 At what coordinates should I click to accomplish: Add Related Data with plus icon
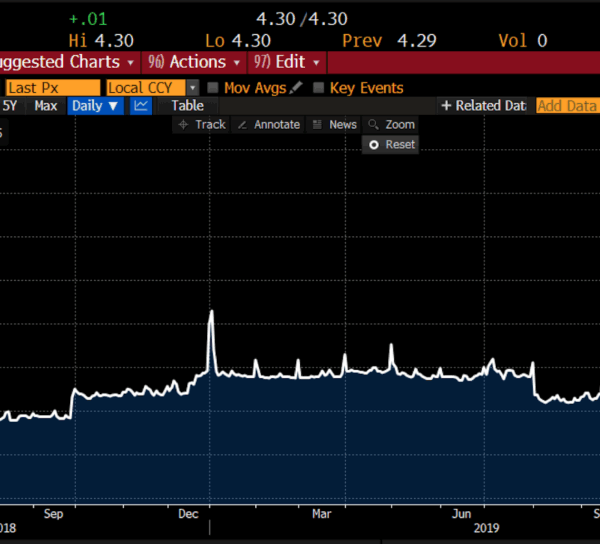483,106
